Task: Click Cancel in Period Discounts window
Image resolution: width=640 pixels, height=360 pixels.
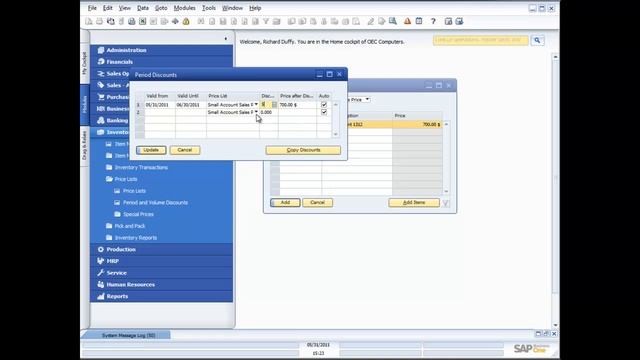Action: tap(185, 150)
